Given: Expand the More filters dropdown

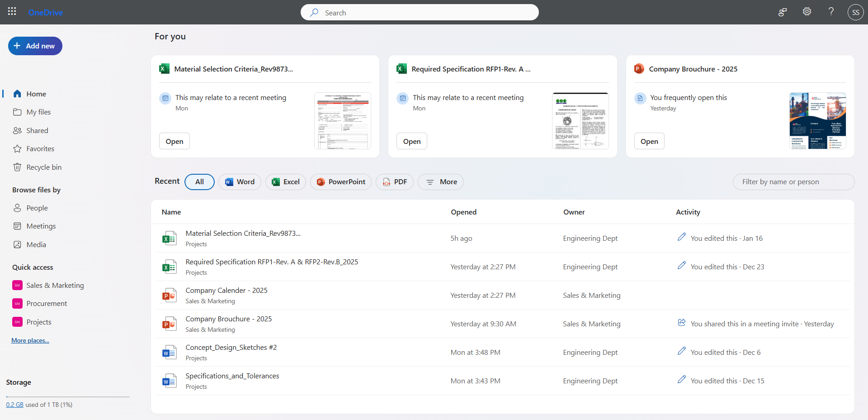Looking at the screenshot, I should pyautogui.click(x=441, y=182).
